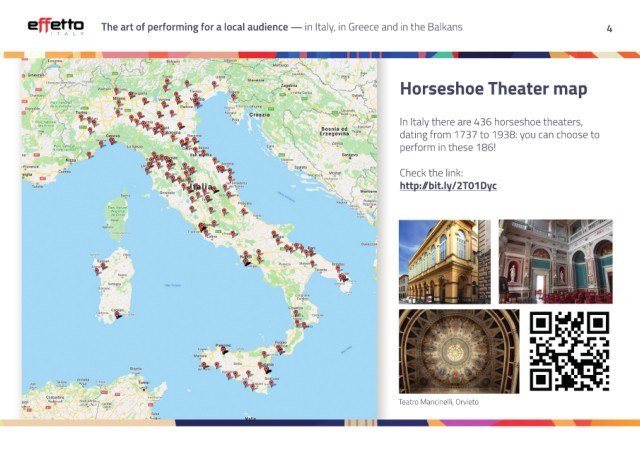The height and width of the screenshot is (452, 640).
Task: Scan the QR code image
Action: click(569, 350)
